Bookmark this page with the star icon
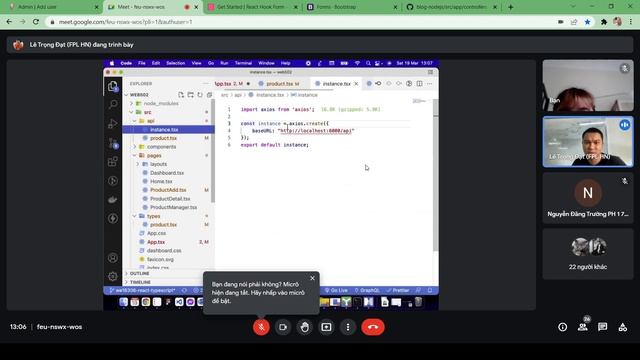640x360 pixels. click(x=587, y=22)
